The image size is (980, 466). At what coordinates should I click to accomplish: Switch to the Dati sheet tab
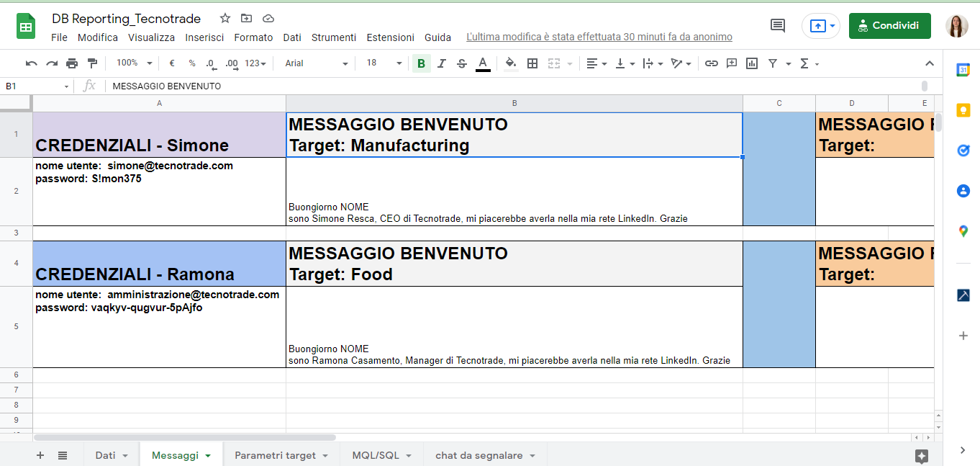tap(112, 455)
